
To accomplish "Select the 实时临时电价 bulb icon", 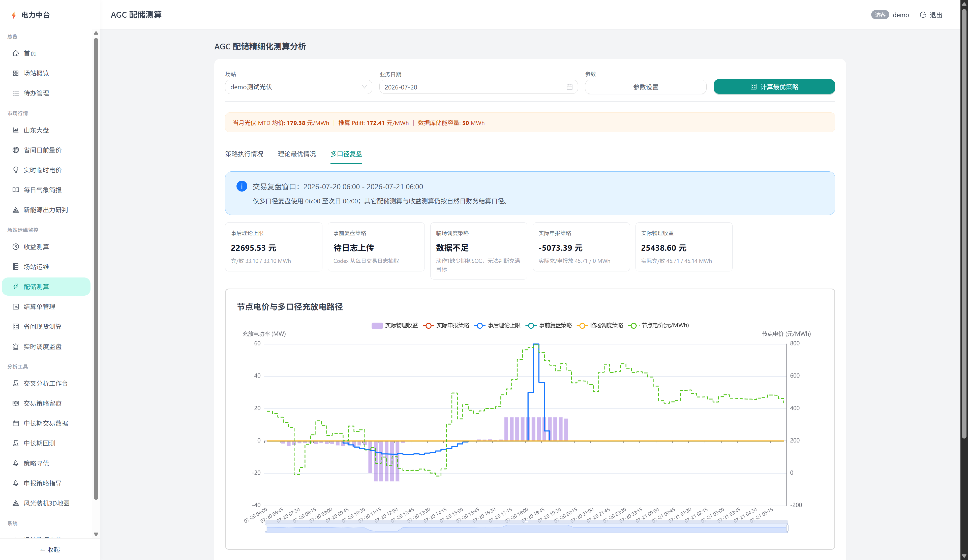I will (16, 170).
